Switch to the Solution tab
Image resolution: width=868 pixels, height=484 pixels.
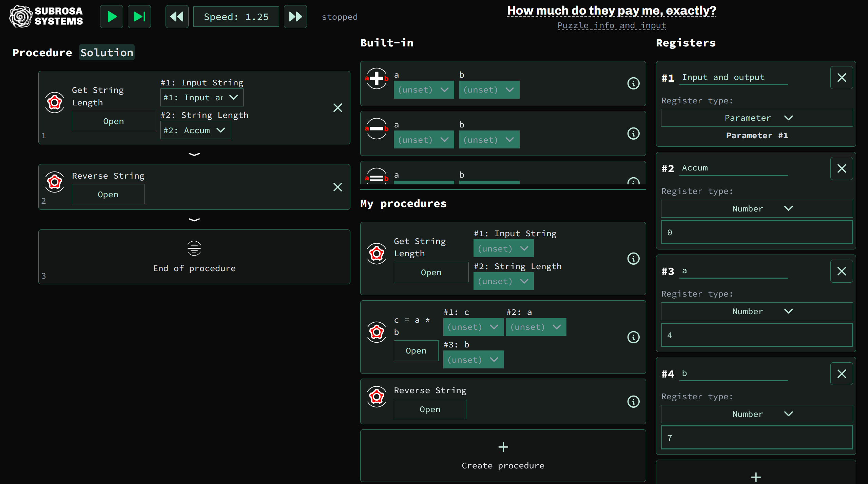pyautogui.click(x=107, y=53)
